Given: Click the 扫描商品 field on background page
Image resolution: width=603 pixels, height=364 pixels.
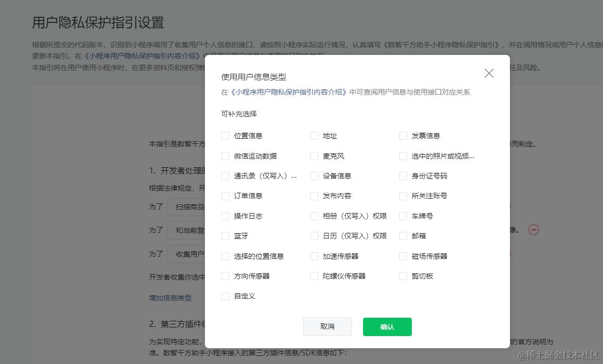Looking at the screenshot, I should coord(186,207).
